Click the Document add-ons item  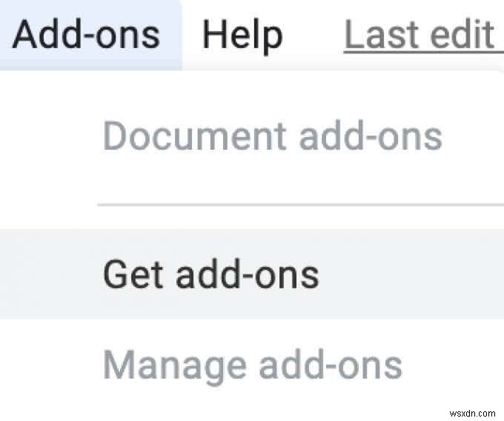tap(272, 136)
